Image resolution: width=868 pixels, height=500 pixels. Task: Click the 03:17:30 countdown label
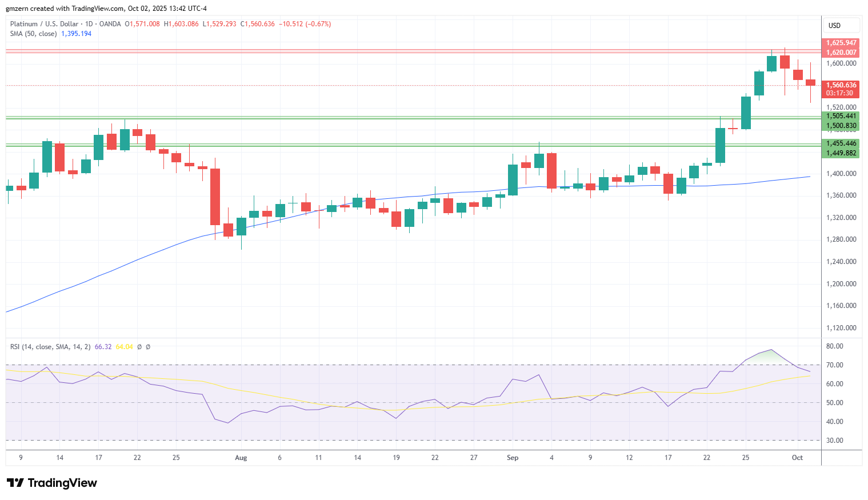(x=840, y=93)
